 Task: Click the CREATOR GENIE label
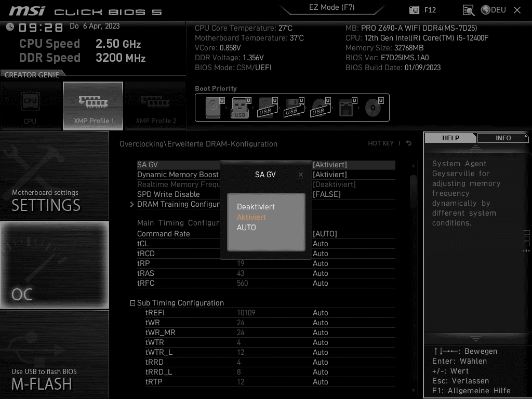[x=32, y=75]
